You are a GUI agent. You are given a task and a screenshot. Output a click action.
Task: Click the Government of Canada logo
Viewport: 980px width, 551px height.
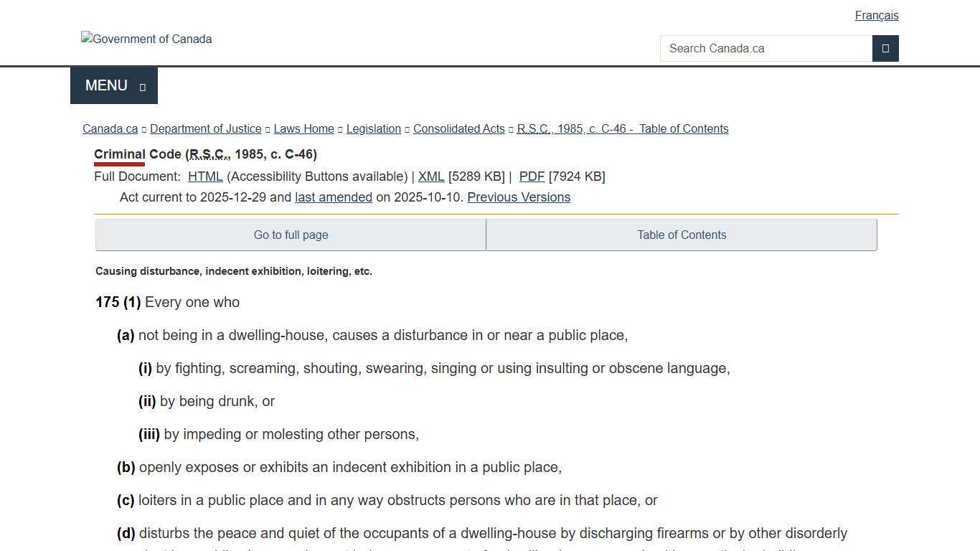[x=146, y=39]
